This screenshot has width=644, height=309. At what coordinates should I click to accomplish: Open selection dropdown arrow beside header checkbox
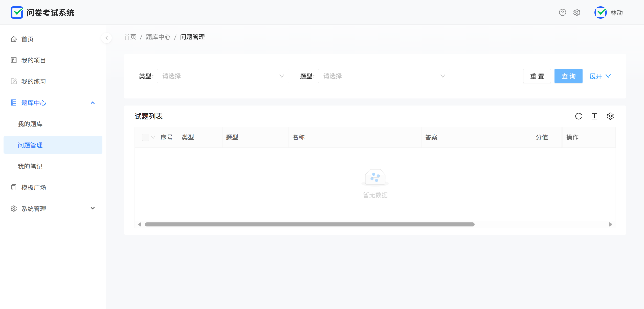pyautogui.click(x=153, y=137)
